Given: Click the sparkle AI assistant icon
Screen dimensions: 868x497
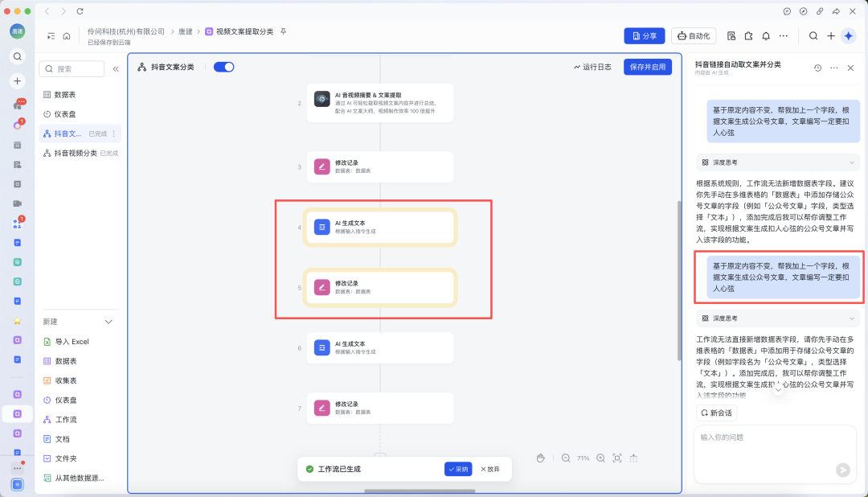Looking at the screenshot, I should 849,35.
